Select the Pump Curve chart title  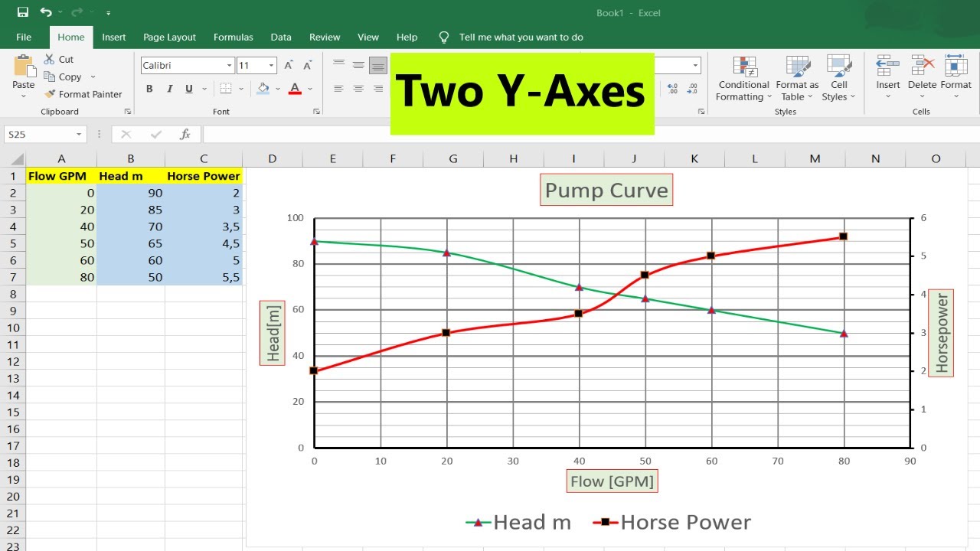606,190
